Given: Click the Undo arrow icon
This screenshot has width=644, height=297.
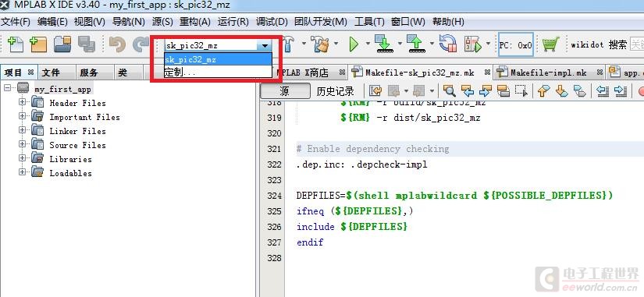Looking at the screenshot, I should tap(117, 44).
